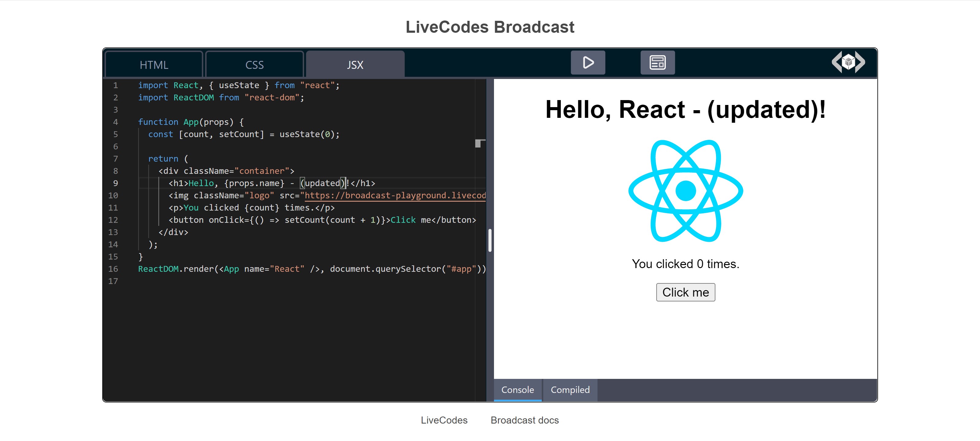Select the JSX tab
Screen dimensions: 980x441
[x=354, y=64]
